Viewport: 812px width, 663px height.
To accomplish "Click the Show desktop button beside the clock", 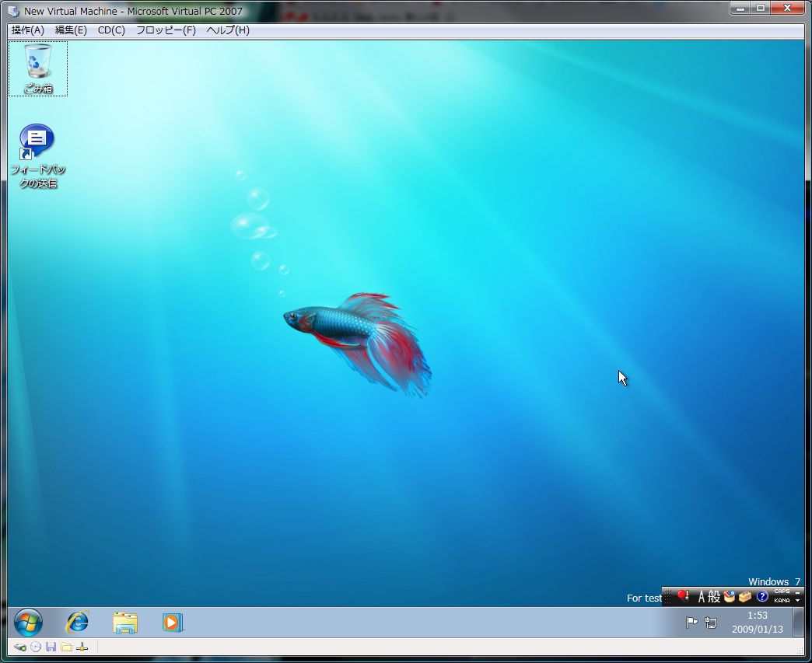I will click(x=798, y=622).
